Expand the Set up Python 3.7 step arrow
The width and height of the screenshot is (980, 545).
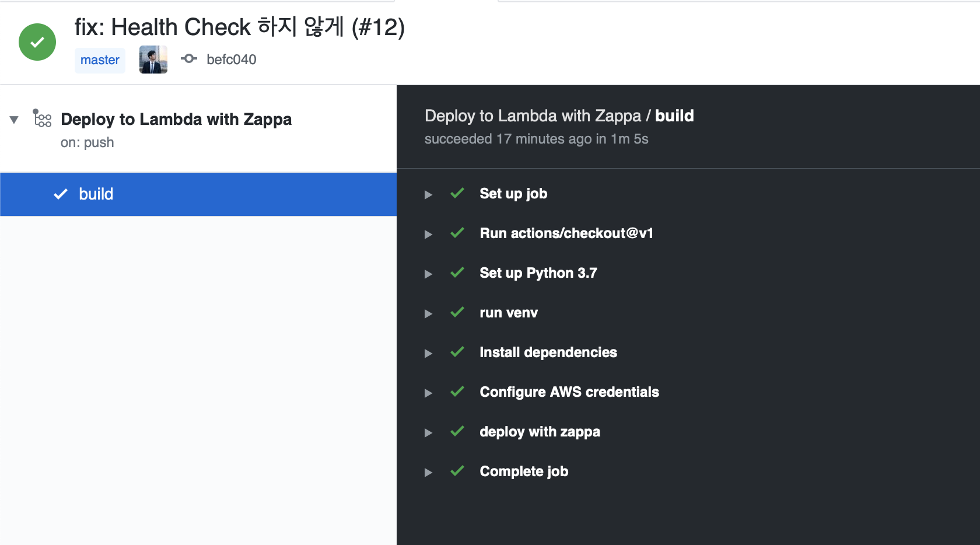click(x=428, y=274)
